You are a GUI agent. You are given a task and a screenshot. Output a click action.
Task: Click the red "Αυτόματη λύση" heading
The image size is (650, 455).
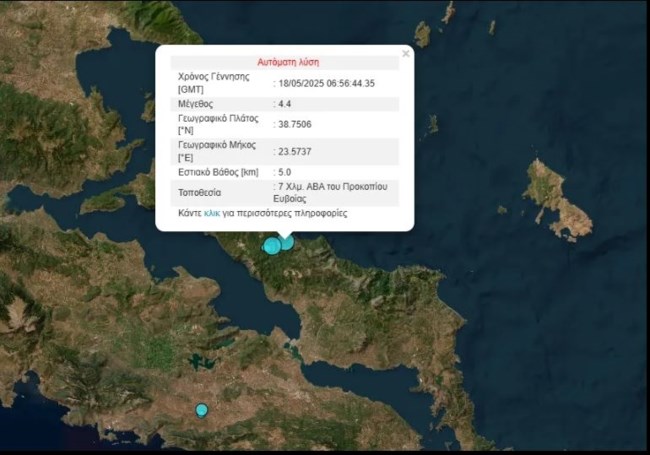[287, 61]
